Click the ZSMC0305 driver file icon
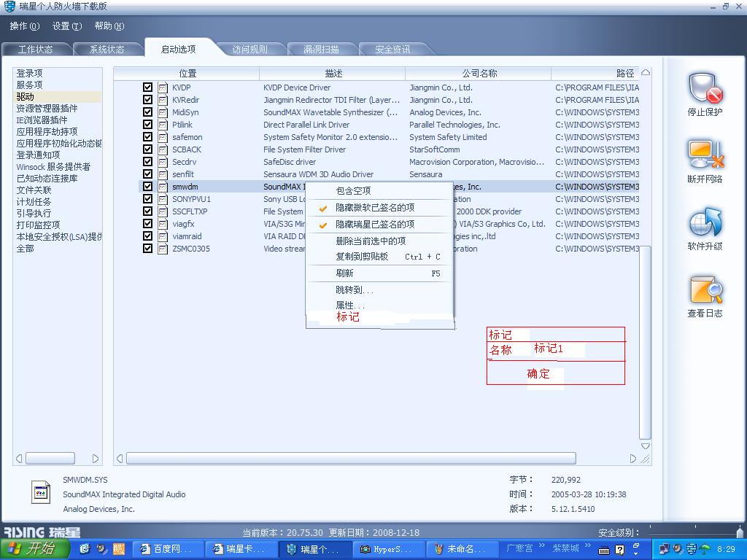 click(163, 249)
